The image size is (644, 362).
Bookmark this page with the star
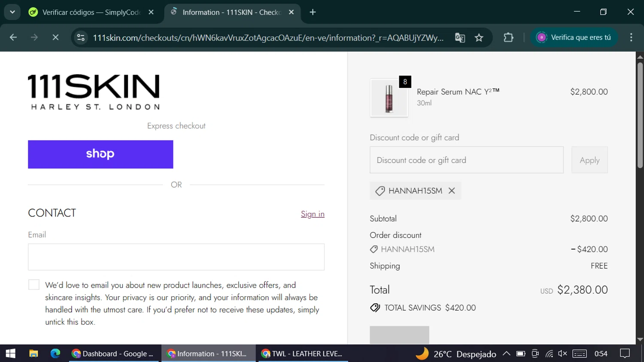479,38
